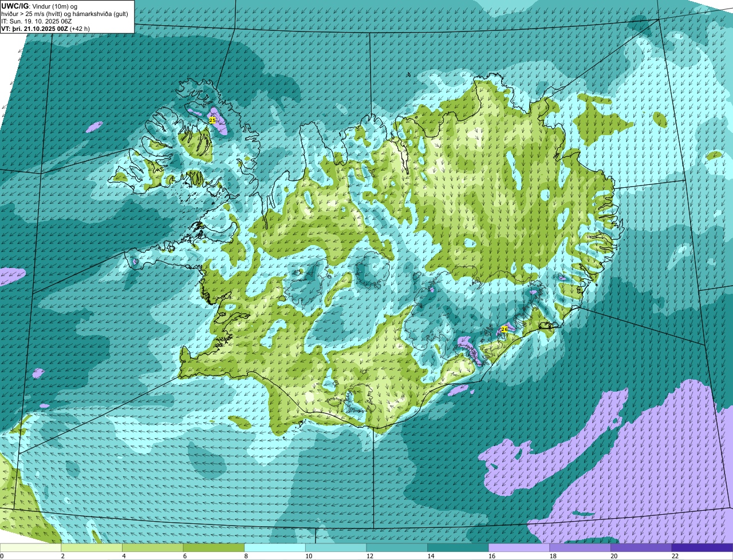This screenshot has width=733, height=560.
Task: Select the 4–6 m/s light green legend swatch
Action: (x=152, y=547)
